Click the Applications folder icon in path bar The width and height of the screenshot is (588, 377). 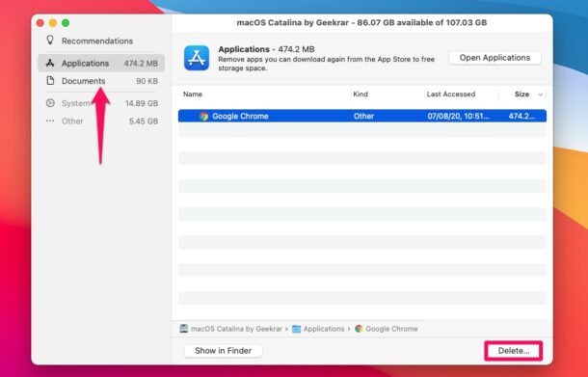[296, 329]
